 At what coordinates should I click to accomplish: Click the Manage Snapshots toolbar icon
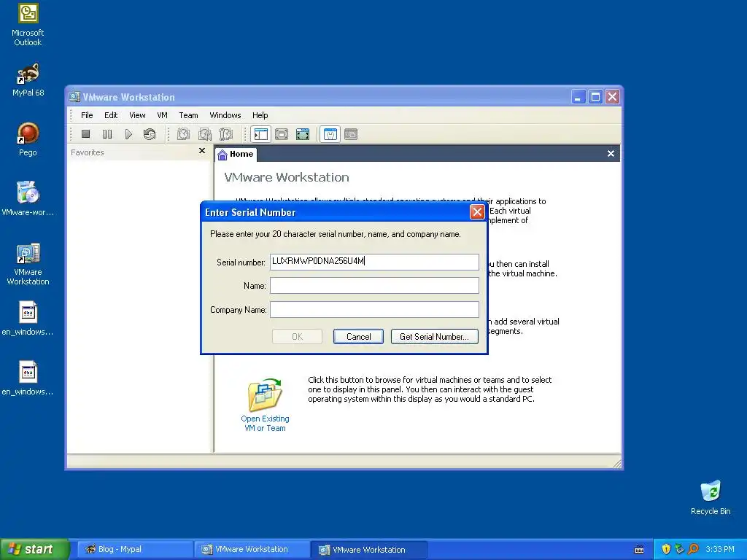(226, 134)
